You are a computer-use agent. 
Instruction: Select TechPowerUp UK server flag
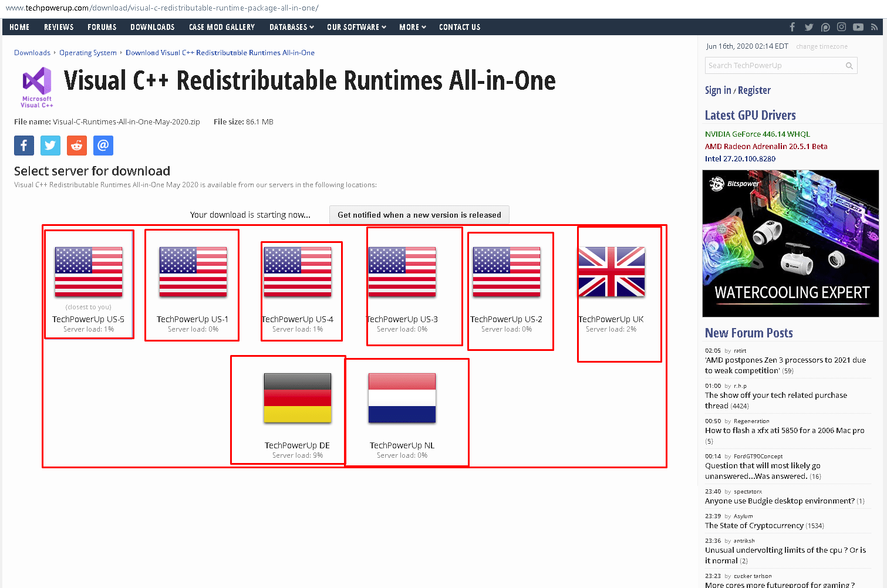point(611,272)
